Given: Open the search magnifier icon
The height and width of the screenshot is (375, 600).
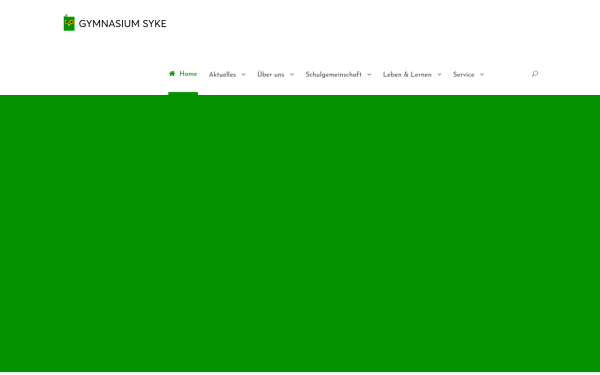Looking at the screenshot, I should coord(535,74).
